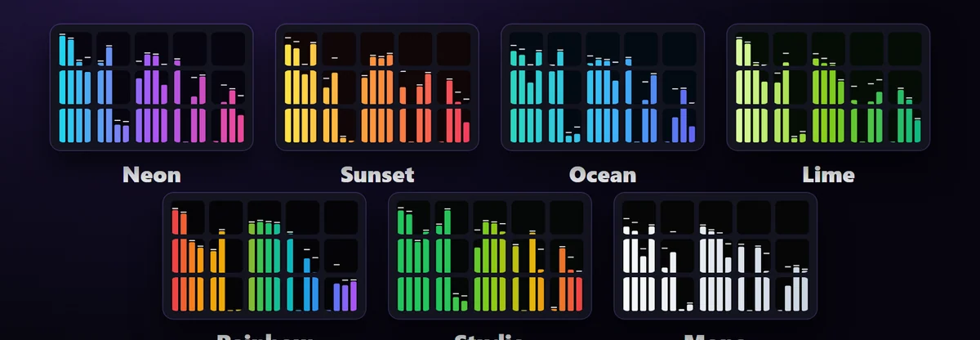Select the Sunset theme preview

376,87
